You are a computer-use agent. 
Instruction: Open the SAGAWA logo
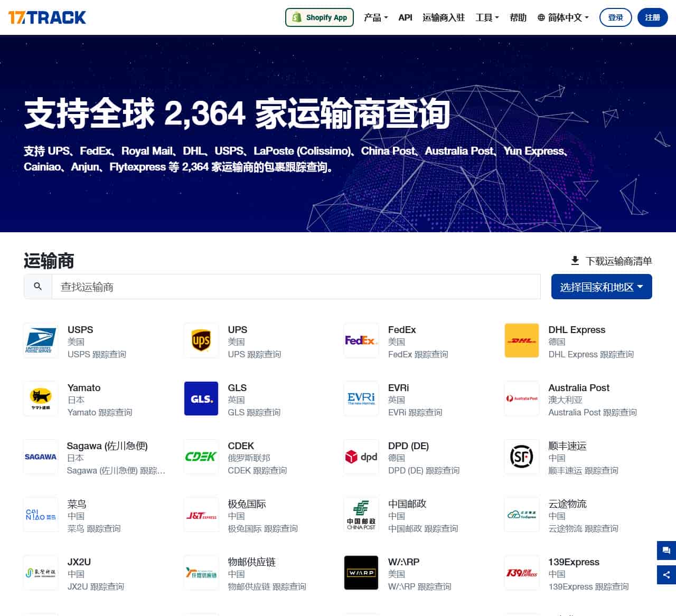41,457
